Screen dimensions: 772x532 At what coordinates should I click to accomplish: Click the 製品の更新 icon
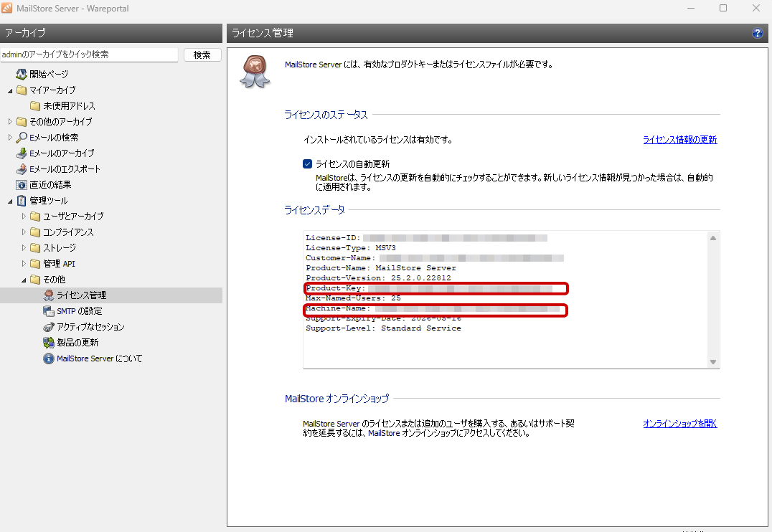click(x=49, y=343)
